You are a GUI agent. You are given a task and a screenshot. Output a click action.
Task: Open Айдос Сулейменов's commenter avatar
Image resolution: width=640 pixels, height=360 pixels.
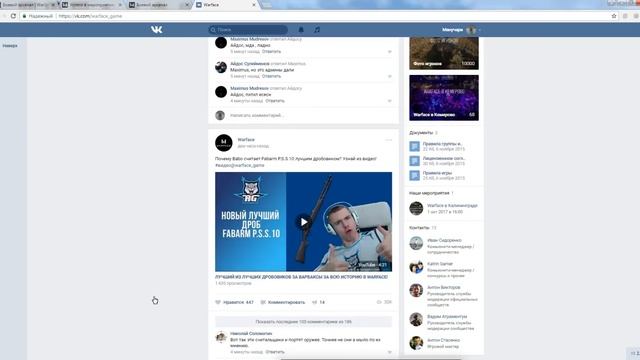(221, 67)
